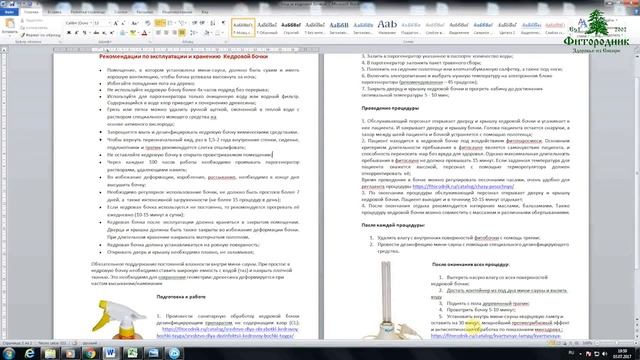Click the Paste clipboard icon
640x360 pixels.
pos(9,23)
